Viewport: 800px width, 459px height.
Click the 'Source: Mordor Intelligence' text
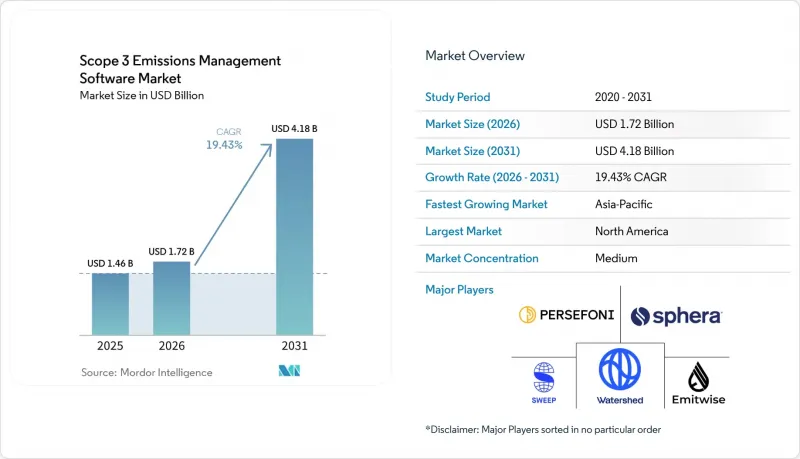pyautogui.click(x=146, y=372)
